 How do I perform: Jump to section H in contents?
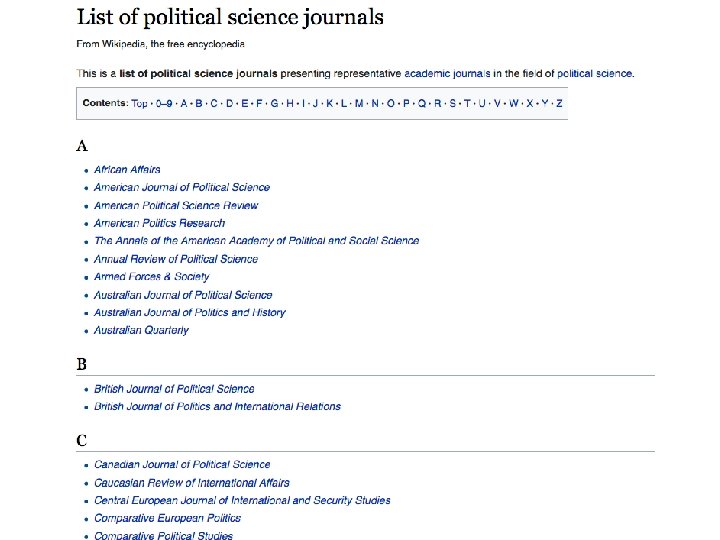pyautogui.click(x=290, y=103)
